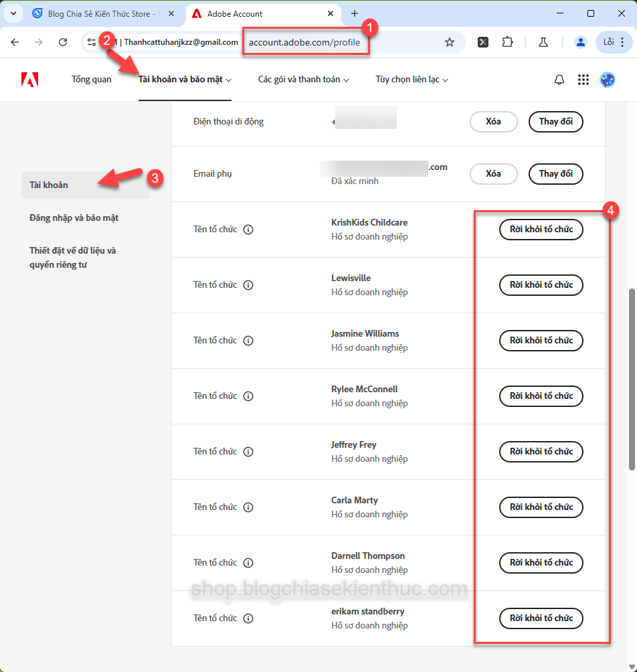Click Thay đổi for Email phụ
The width and height of the screenshot is (637, 672).
(555, 174)
